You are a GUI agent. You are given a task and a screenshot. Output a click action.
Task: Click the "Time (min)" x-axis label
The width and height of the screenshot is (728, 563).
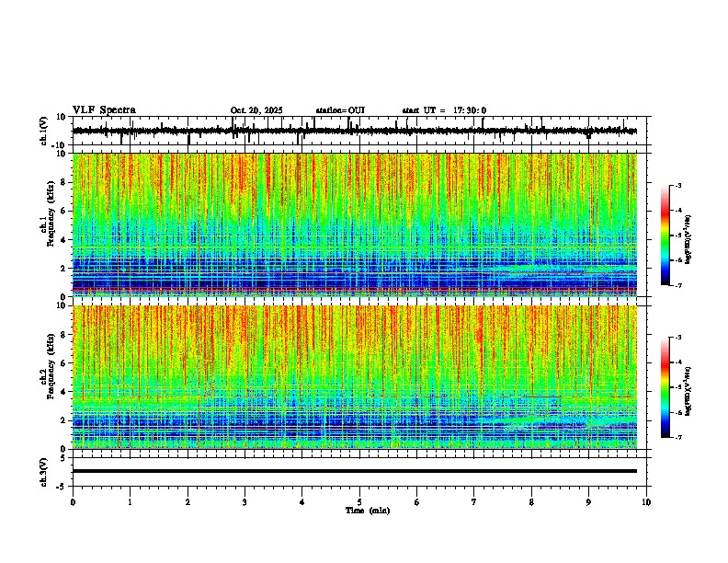pyautogui.click(x=368, y=511)
